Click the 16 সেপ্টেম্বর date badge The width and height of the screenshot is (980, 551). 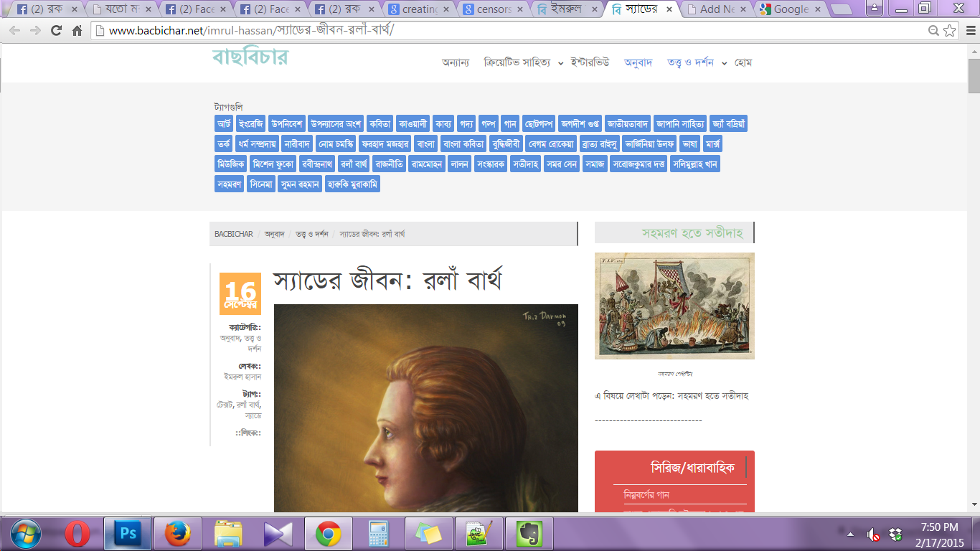click(240, 293)
